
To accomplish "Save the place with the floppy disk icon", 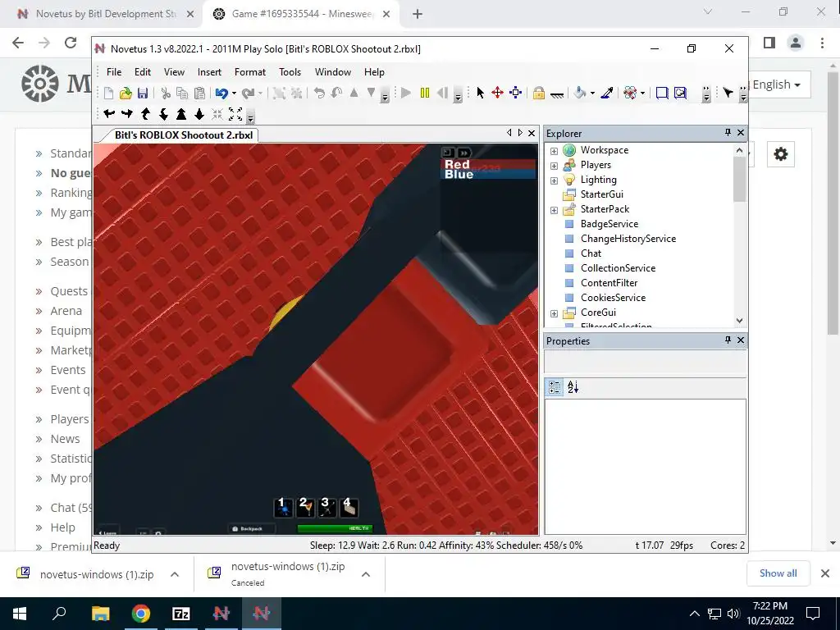I will tap(143, 94).
